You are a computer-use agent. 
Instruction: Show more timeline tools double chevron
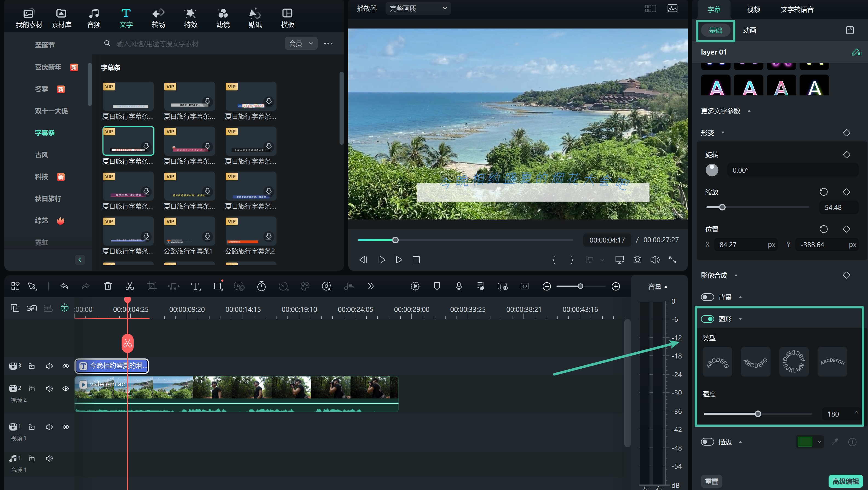click(371, 286)
